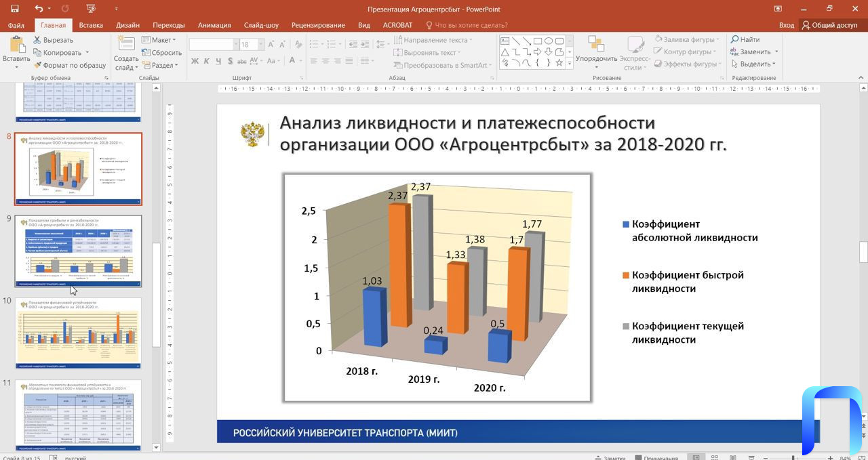Click the Вырезать (Cut) scissors icon

38,40
